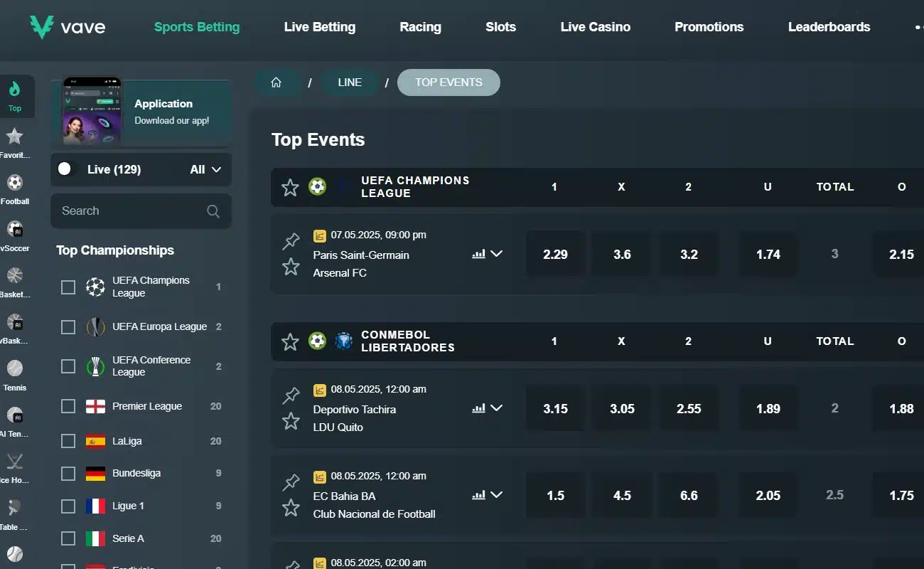Open UEFA Europa League in Top Championships
Screen dimensions: 924x569
(x=160, y=326)
